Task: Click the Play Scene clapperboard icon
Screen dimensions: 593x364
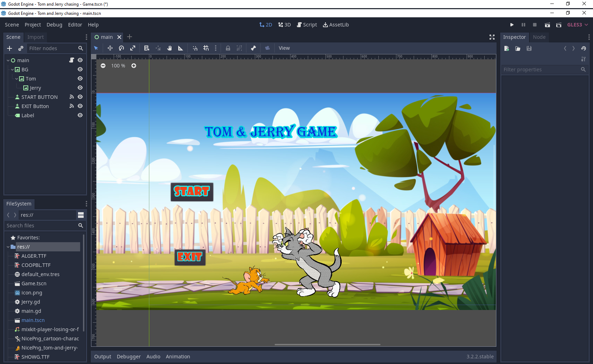Action: (547, 25)
